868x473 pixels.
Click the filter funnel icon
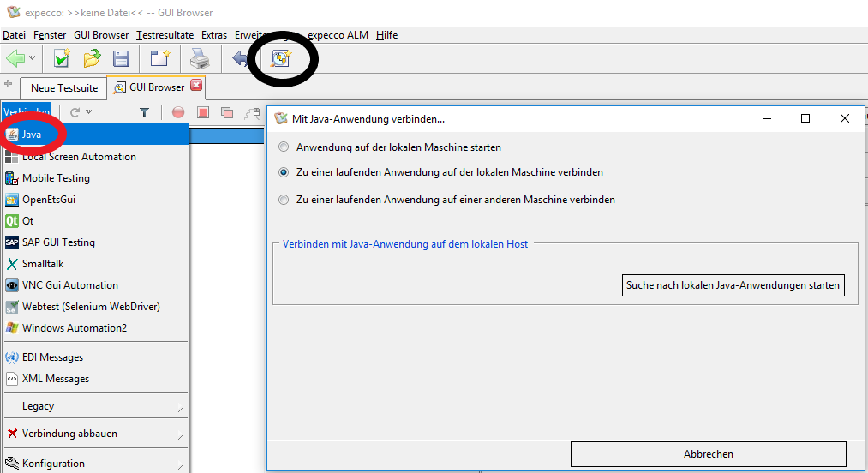click(144, 112)
